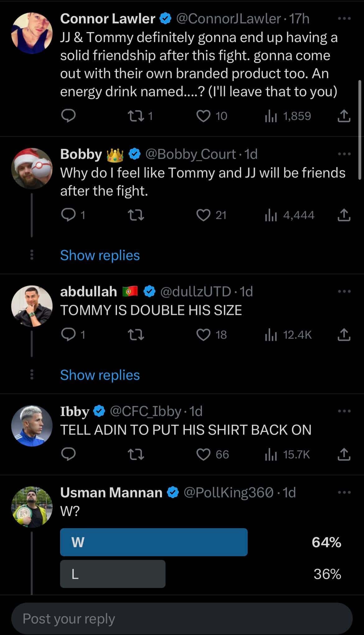Open Connor Lawler's profile picture

pos(32,33)
